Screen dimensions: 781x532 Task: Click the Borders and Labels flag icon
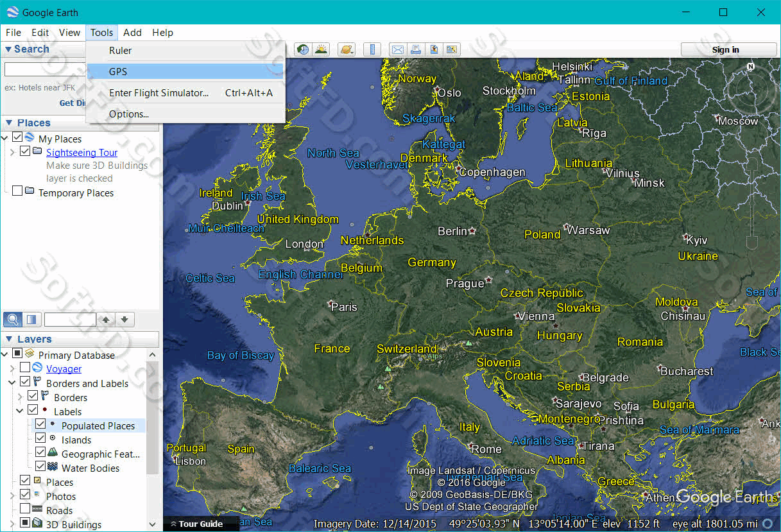click(x=37, y=382)
